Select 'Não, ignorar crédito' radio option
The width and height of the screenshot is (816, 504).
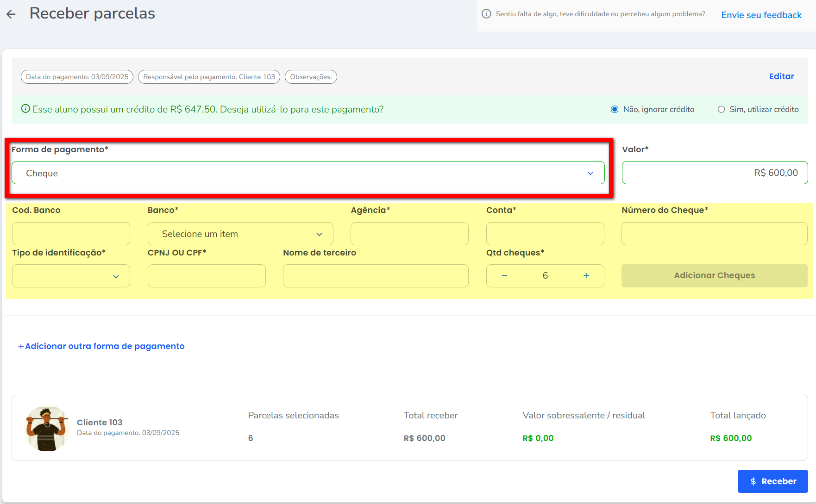(615, 109)
